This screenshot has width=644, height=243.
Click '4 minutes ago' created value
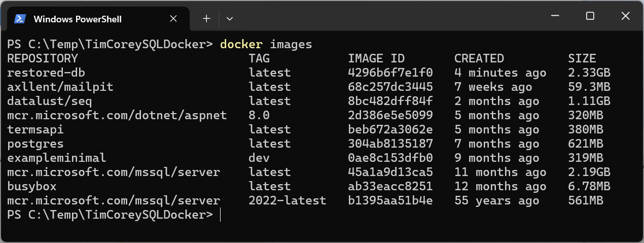click(500, 73)
